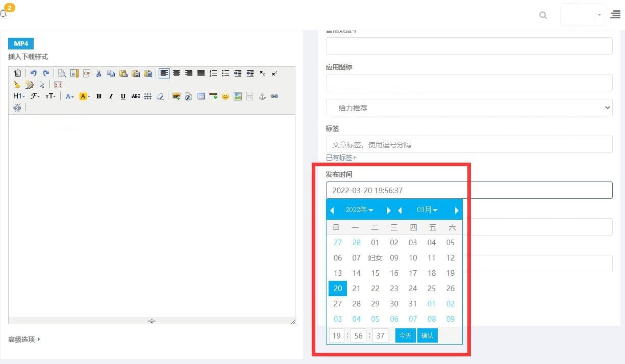Click the cut scissors icon
Viewport: 625px width, 364px height.
tap(98, 73)
